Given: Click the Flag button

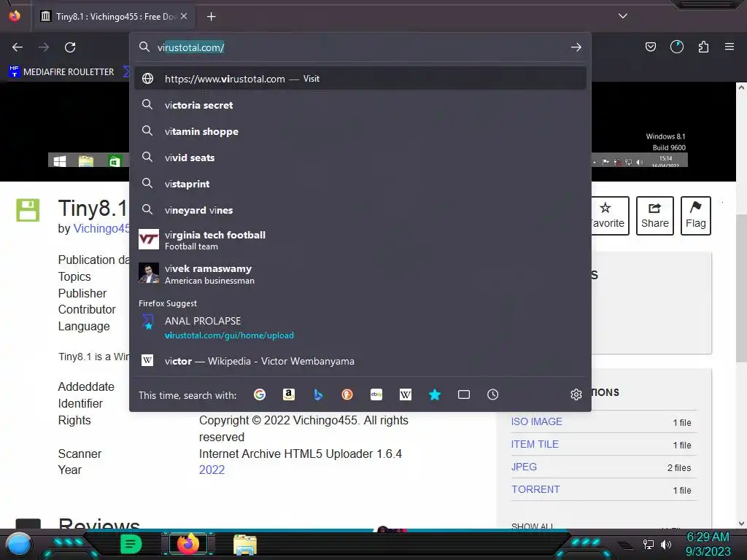Looking at the screenshot, I should 695,216.
